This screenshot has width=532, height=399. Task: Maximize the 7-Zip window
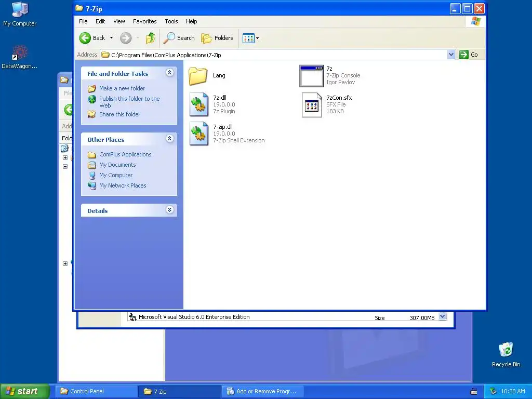467,8
